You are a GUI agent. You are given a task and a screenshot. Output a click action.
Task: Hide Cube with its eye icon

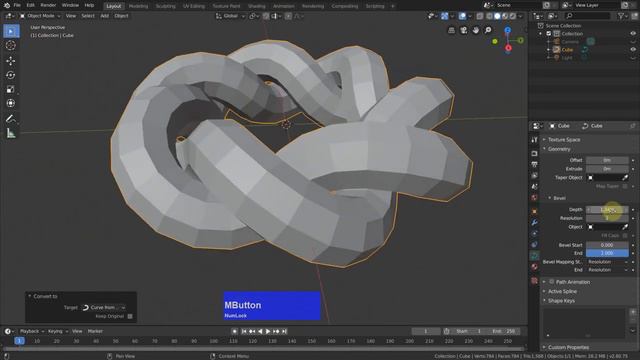(x=633, y=50)
